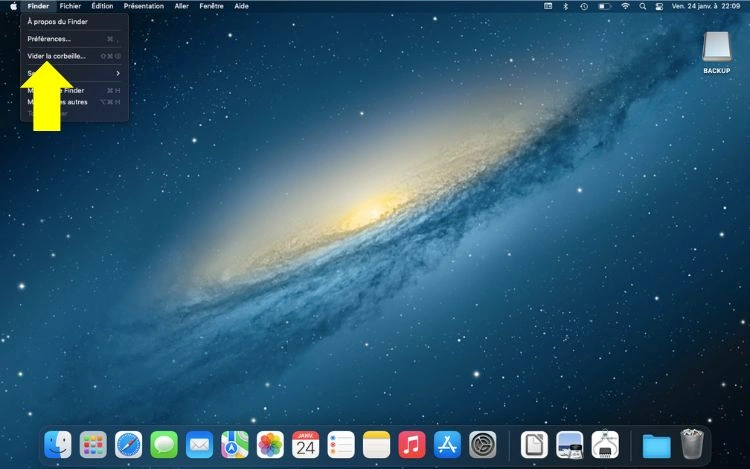Viewport: 750px width, 469px height.
Task: Launch the Preview app from the Dock
Action: [570, 445]
